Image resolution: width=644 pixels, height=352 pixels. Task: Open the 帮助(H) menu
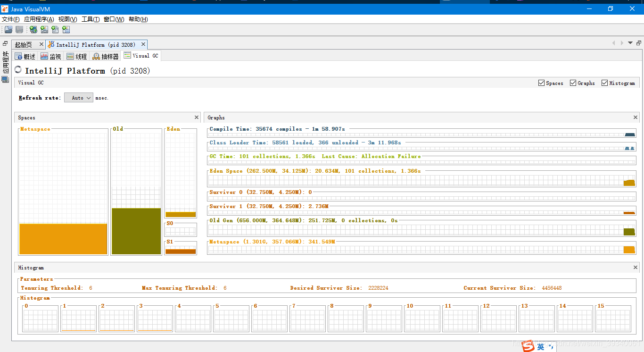tap(138, 19)
